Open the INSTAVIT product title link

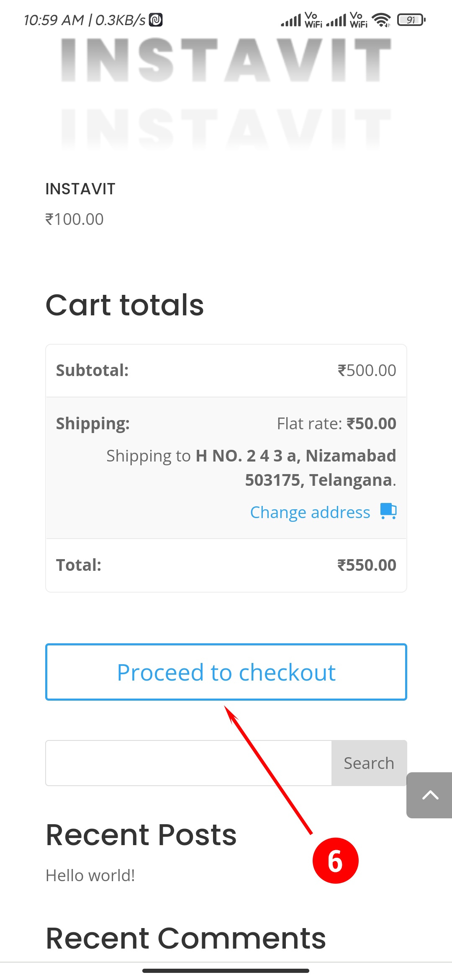pyautogui.click(x=80, y=189)
